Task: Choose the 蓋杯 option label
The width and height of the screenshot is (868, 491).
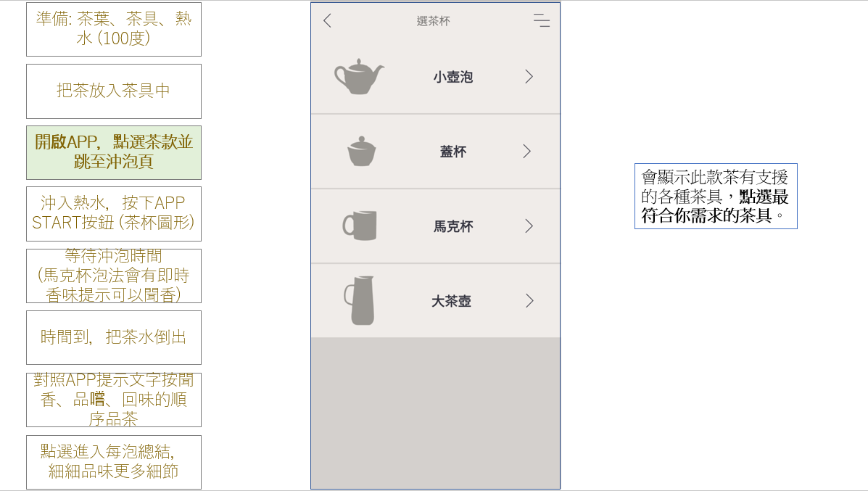Action: 453,152
